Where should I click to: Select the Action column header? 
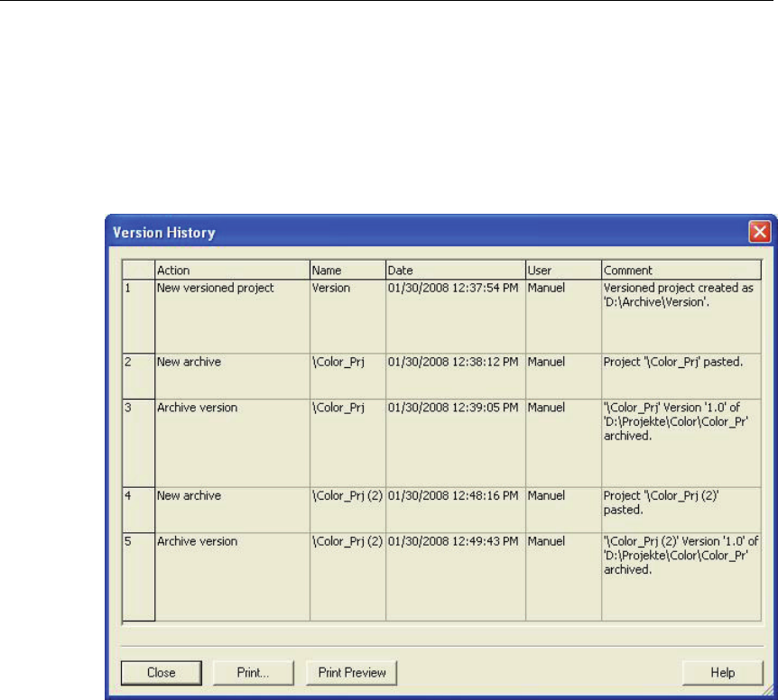232,271
